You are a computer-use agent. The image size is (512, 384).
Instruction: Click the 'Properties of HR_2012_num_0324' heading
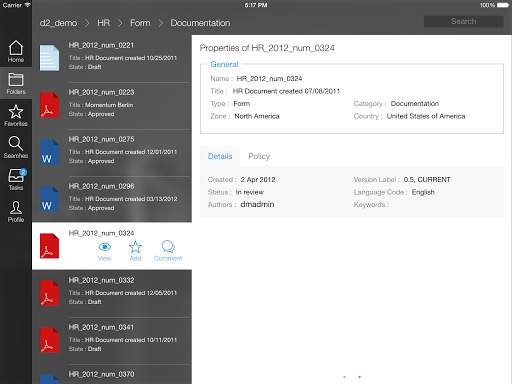point(267,48)
